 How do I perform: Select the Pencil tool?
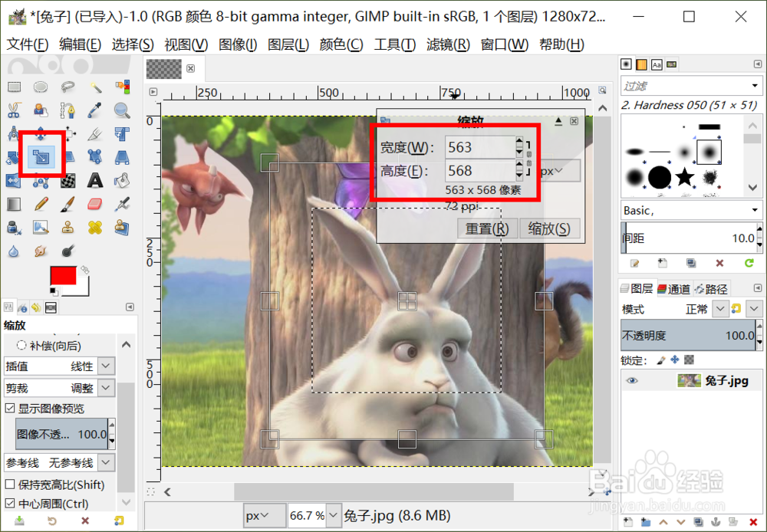pos(41,204)
